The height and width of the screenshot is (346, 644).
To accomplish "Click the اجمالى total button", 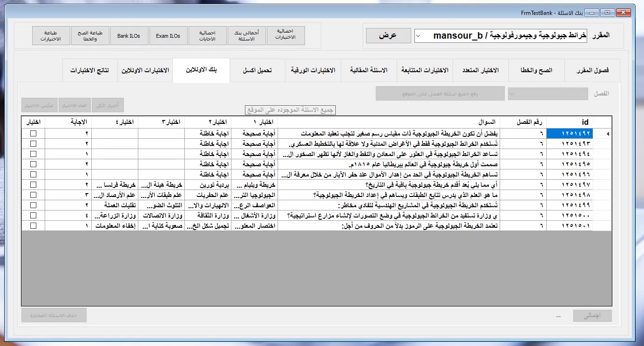I will pos(592,316).
